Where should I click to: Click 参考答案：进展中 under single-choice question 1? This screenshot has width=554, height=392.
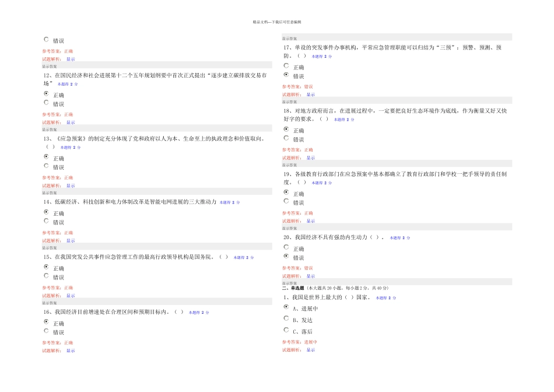pyautogui.click(x=300, y=342)
